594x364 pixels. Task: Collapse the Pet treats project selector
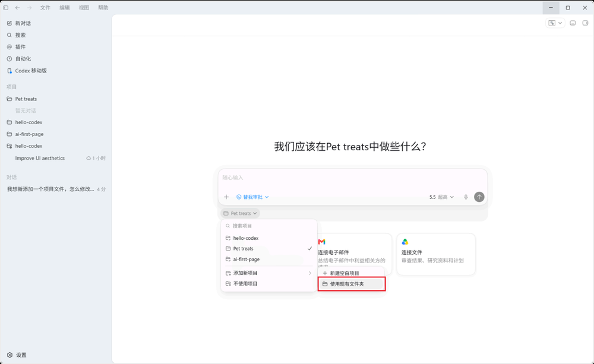(240, 213)
